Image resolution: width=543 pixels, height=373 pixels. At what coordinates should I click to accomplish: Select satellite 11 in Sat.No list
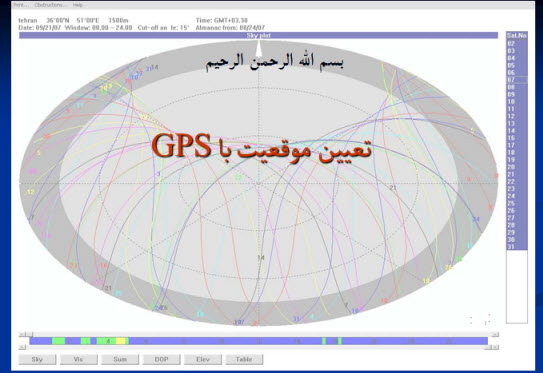517,109
